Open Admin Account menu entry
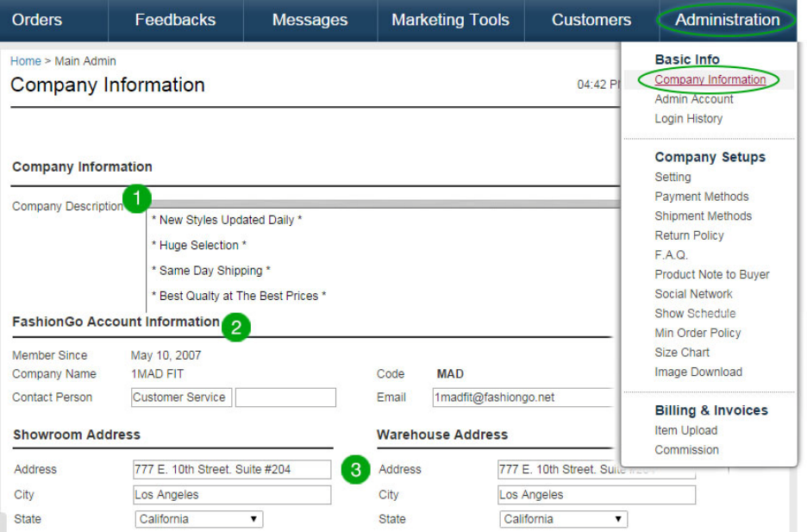This screenshot has width=807, height=532. coord(693,99)
